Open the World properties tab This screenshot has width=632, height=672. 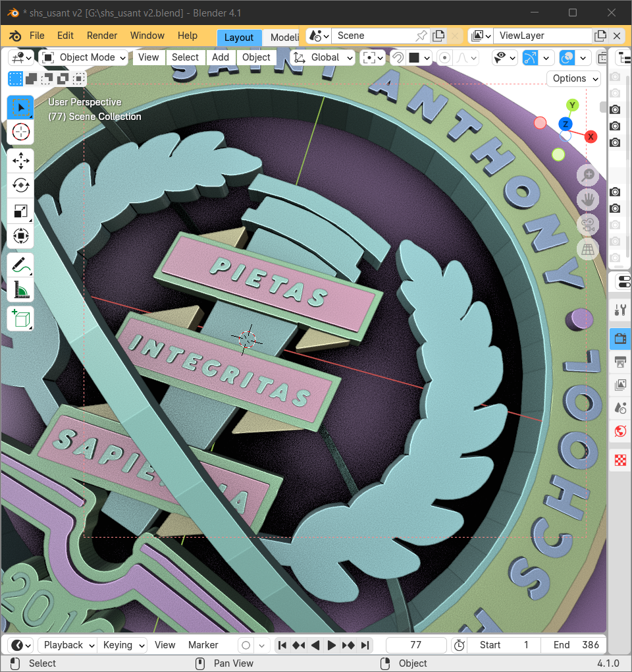coord(620,431)
